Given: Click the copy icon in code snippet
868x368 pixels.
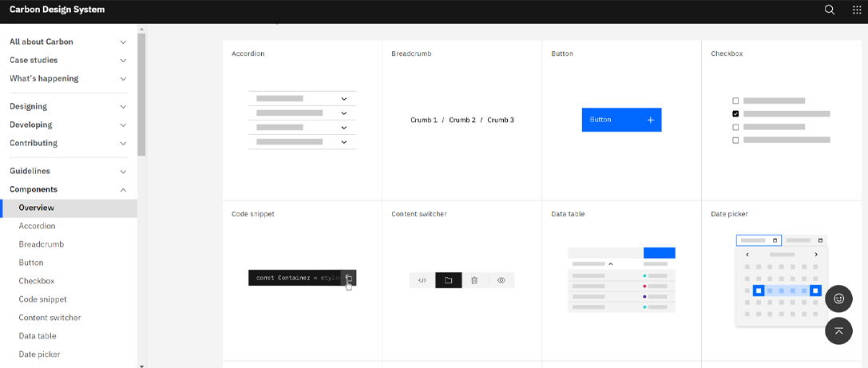Looking at the screenshot, I should click(349, 279).
